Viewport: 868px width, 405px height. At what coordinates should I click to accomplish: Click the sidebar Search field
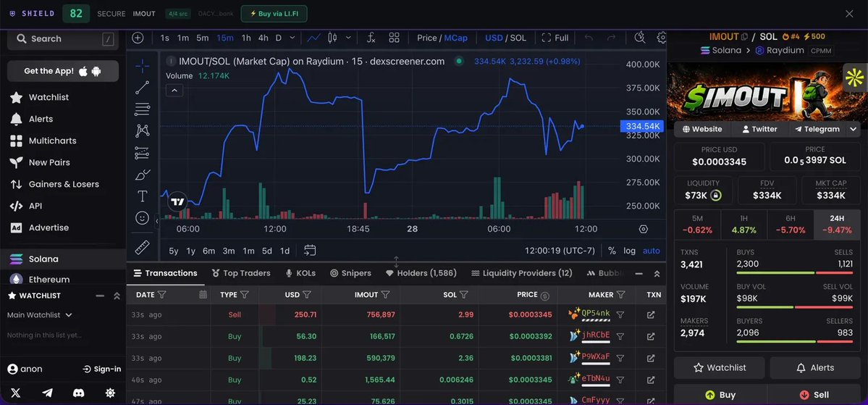click(62, 39)
